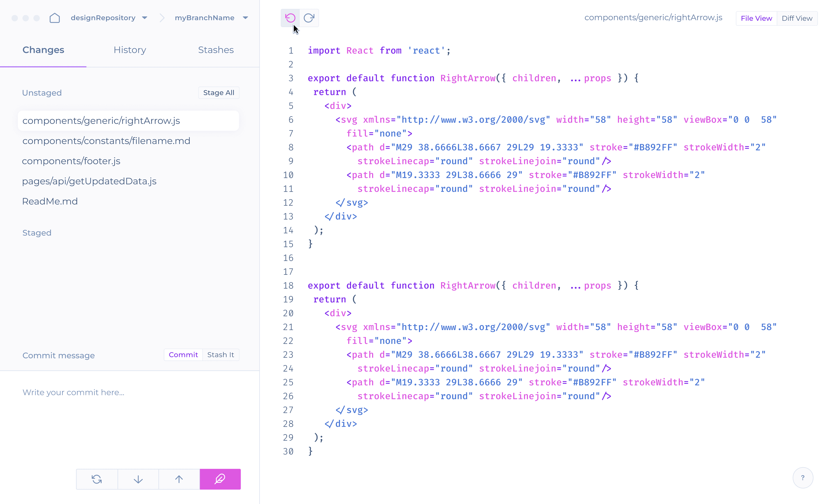Expand the designRepository dropdown arrow

pos(145,18)
